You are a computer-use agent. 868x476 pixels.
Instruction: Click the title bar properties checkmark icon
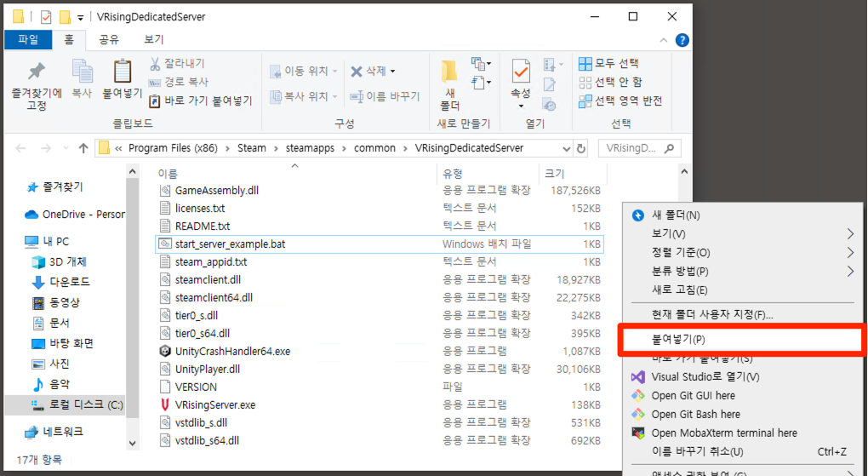point(46,17)
